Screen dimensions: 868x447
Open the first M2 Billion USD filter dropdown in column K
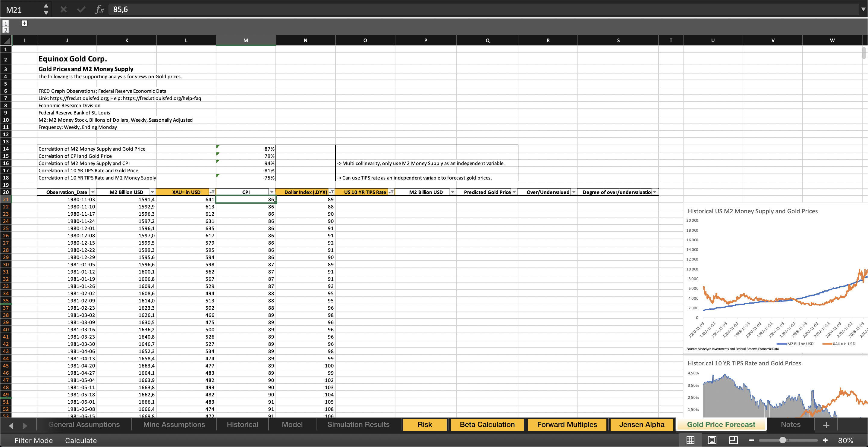pos(152,192)
